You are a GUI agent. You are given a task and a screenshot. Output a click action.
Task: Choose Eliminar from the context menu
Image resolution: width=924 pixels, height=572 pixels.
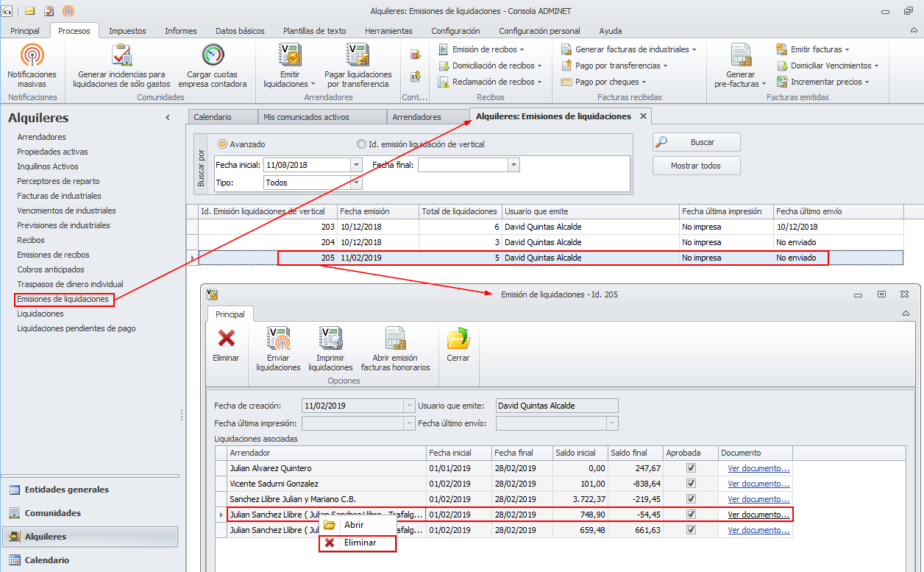[x=359, y=543]
